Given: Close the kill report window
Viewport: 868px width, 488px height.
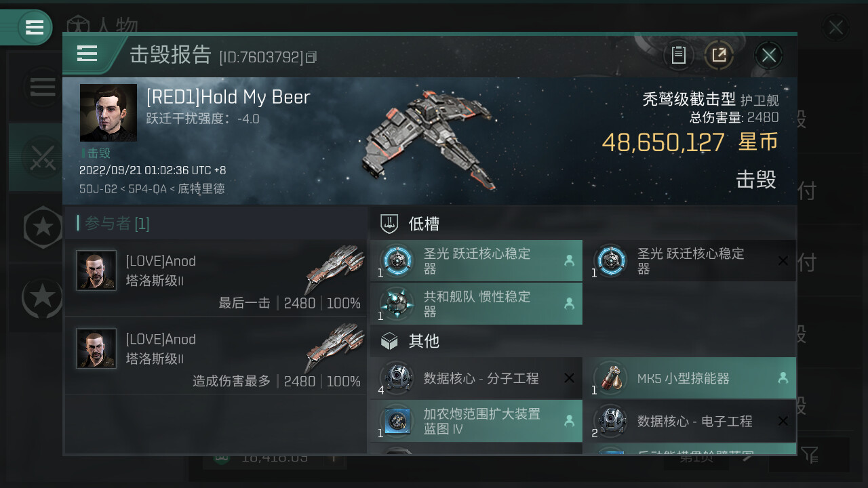Looking at the screenshot, I should tap(768, 55).
